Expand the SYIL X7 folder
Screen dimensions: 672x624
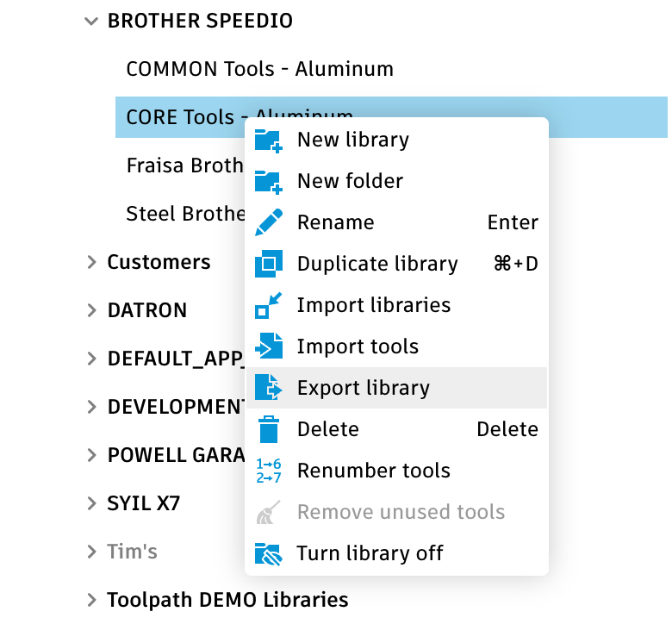[x=91, y=503]
